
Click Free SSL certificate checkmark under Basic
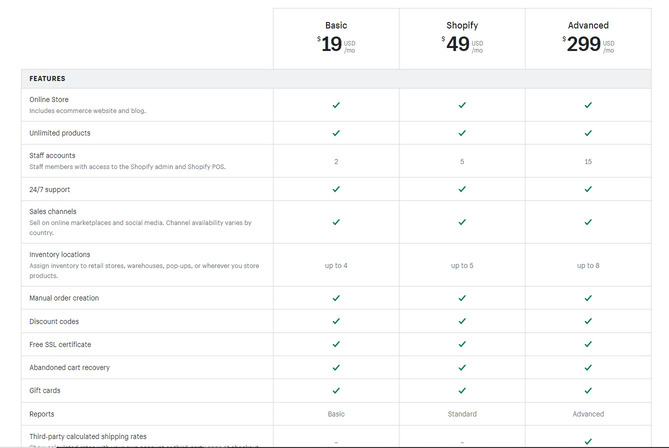coord(336,344)
